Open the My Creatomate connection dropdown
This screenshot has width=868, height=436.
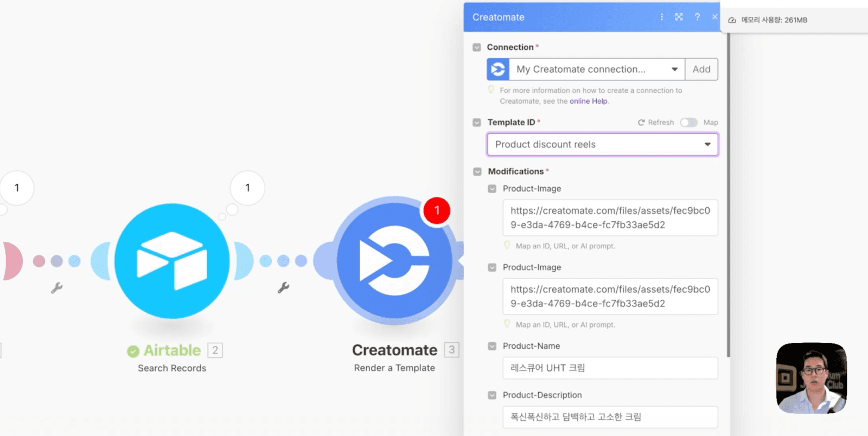(x=597, y=69)
